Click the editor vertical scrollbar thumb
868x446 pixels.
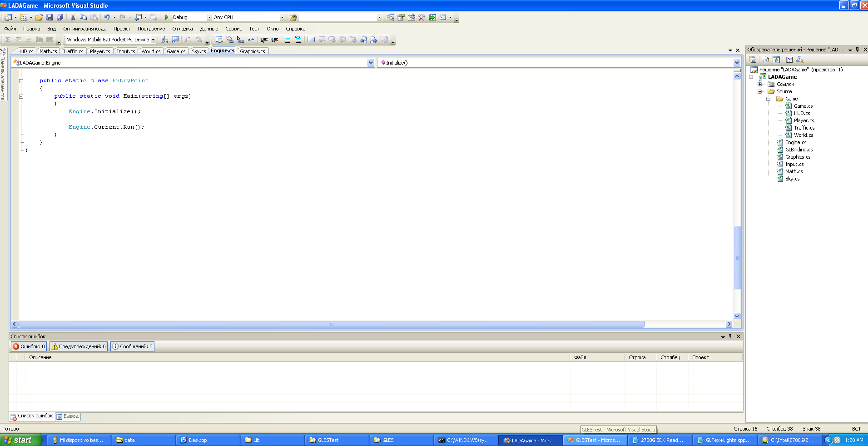(737, 258)
